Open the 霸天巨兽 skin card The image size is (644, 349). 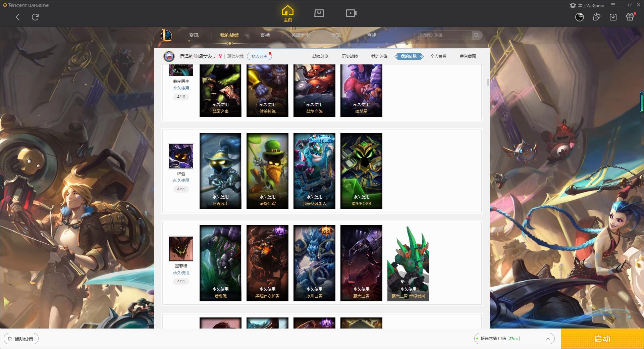[361, 263]
